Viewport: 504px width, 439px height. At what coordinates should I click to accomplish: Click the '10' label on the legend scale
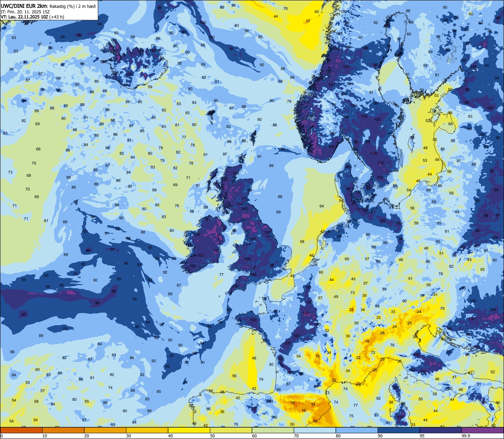pos(44,436)
